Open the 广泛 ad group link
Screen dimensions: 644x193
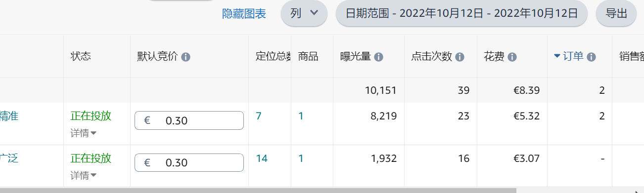tap(9, 158)
